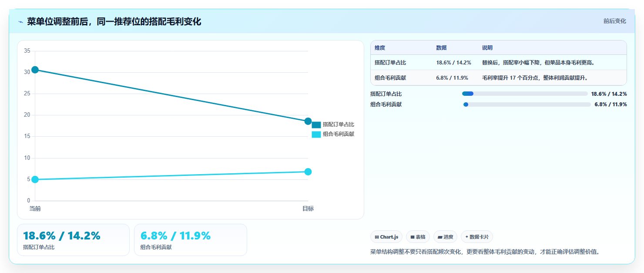Click the 搭配订单占比 legend label

click(x=339, y=125)
